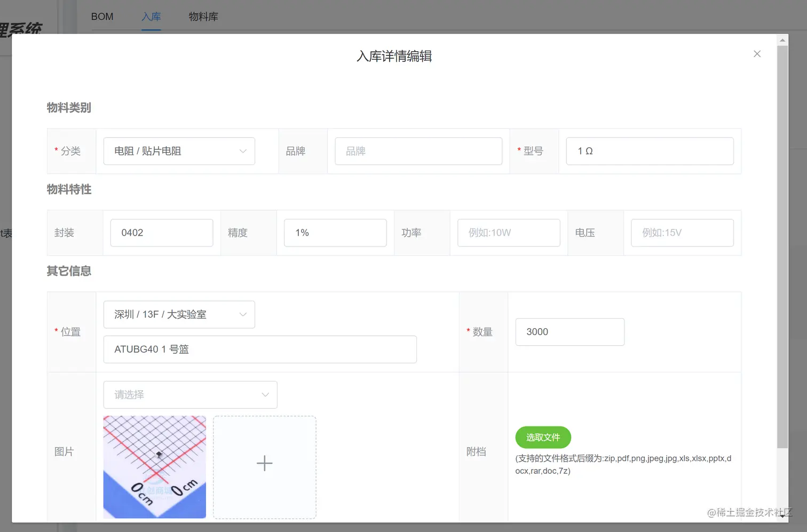Edit the 精度 precision field showing 1%
807x532 pixels.
point(335,233)
